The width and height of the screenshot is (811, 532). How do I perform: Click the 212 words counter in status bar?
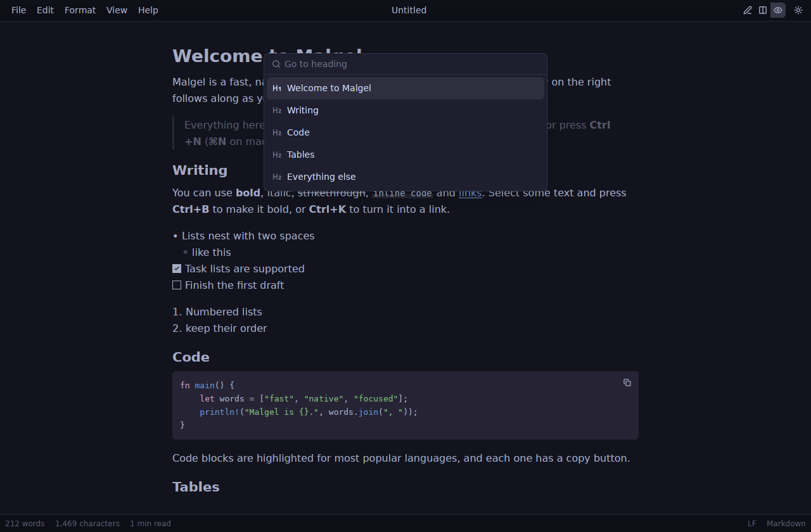[x=25, y=524]
